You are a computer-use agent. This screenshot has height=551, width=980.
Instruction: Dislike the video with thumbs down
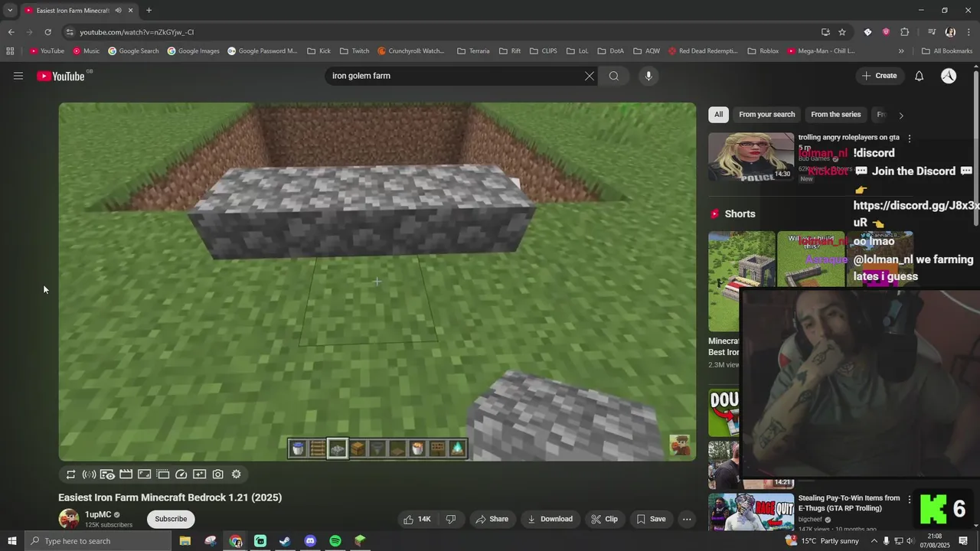[451, 519]
